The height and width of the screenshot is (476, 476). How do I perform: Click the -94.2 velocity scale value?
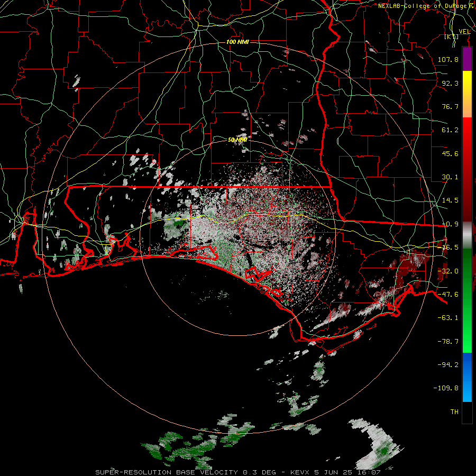pyautogui.click(x=448, y=364)
